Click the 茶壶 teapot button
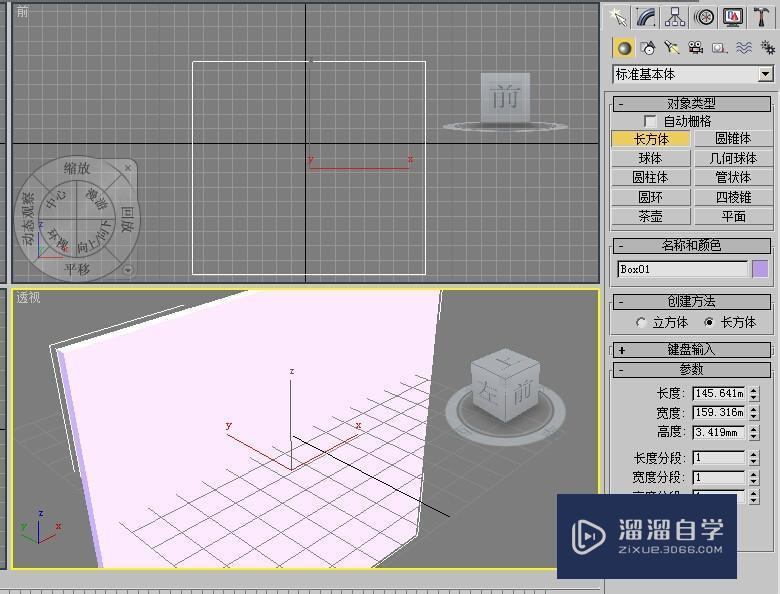780x594 pixels. pyautogui.click(x=651, y=216)
